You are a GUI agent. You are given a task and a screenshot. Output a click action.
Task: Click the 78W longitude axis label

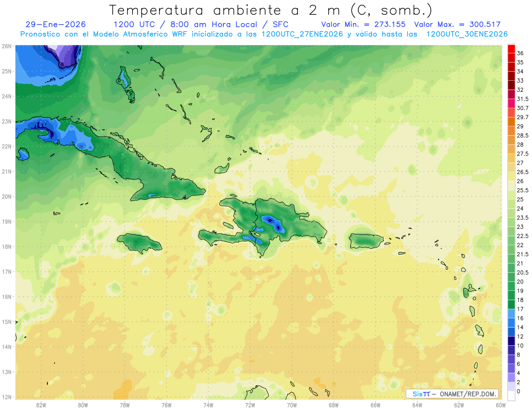tap(125, 405)
